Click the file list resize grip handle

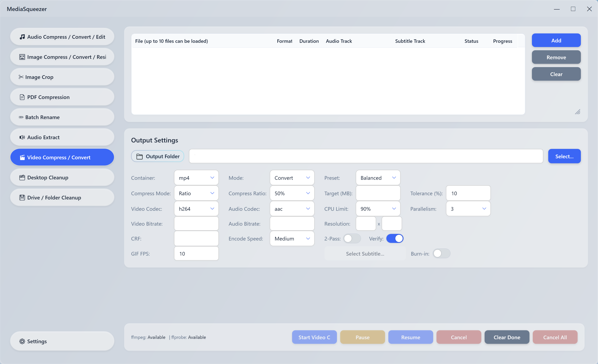click(x=578, y=112)
